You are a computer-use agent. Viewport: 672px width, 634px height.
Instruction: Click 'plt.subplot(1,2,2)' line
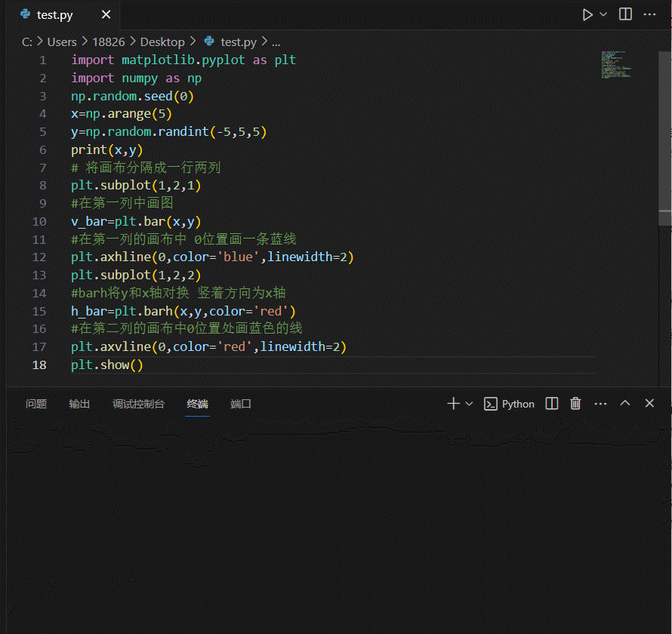[136, 275]
